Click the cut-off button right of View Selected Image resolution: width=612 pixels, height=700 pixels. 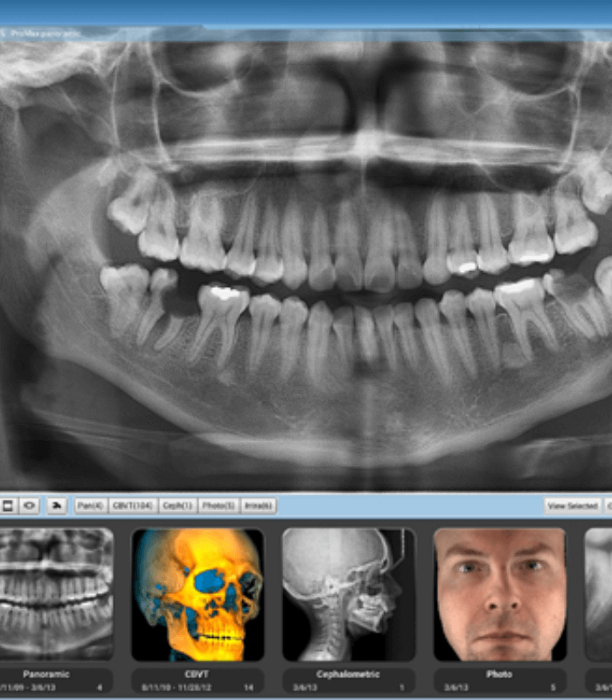tap(607, 506)
